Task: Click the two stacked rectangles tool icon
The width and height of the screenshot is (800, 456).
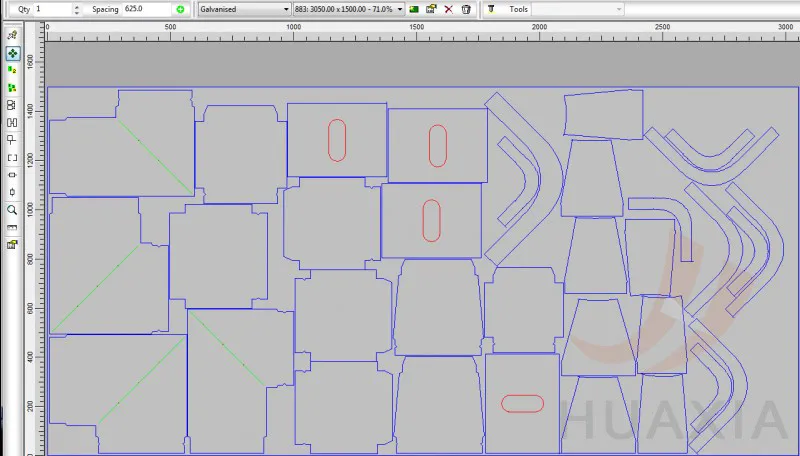Action: [12, 105]
